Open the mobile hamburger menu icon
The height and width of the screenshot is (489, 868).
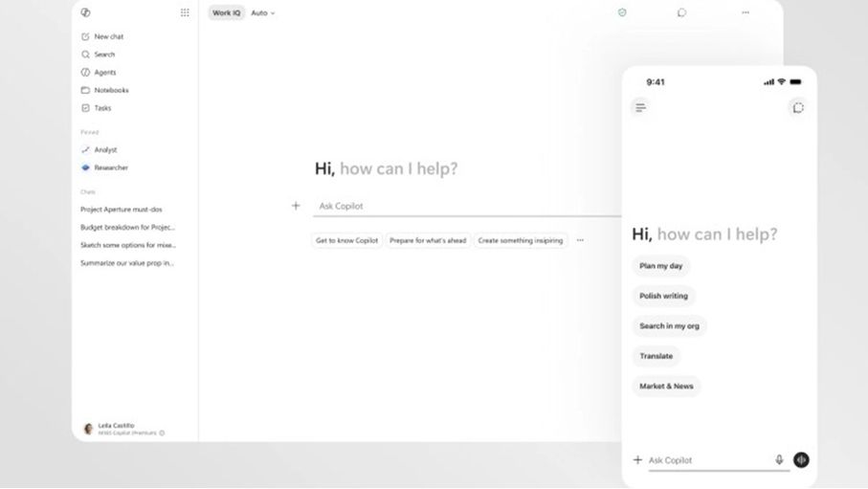tap(640, 107)
